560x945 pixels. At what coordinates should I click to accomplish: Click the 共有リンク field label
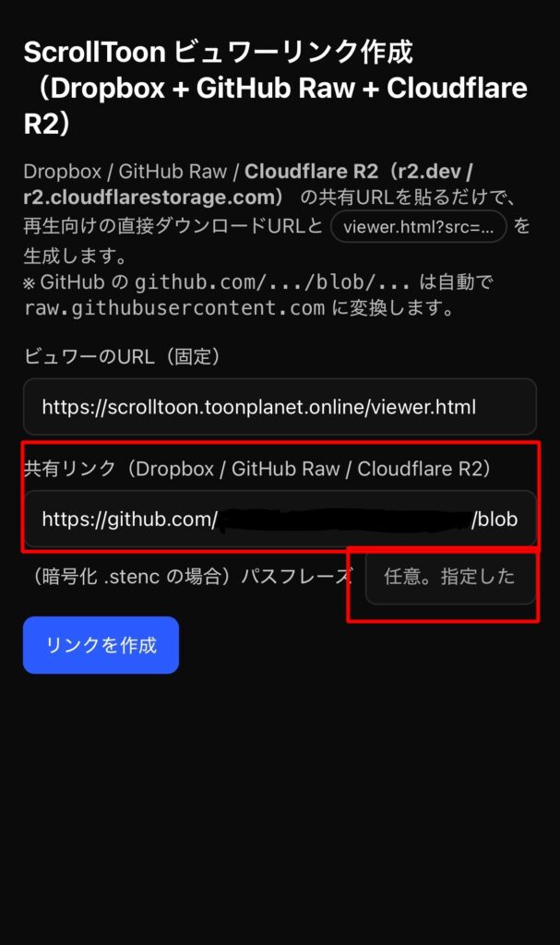(x=256, y=468)
